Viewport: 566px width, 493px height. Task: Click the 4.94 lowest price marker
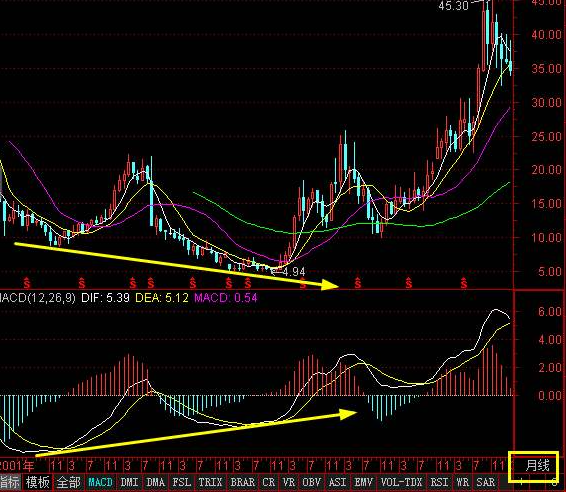(x=293, y=271)
